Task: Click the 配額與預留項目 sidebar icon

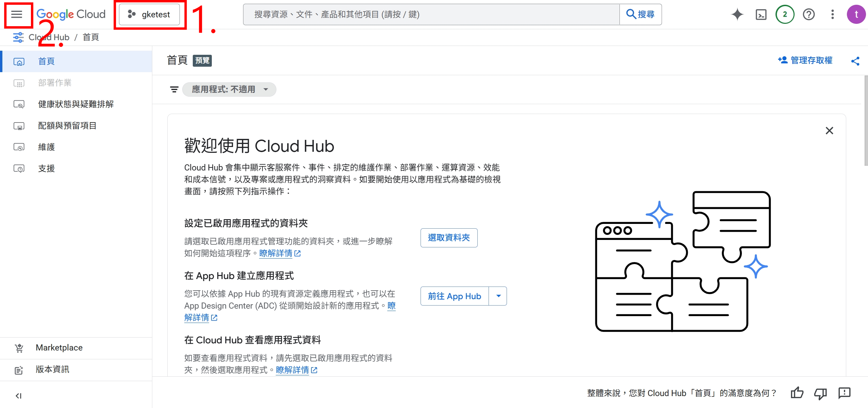Action: 19,126
